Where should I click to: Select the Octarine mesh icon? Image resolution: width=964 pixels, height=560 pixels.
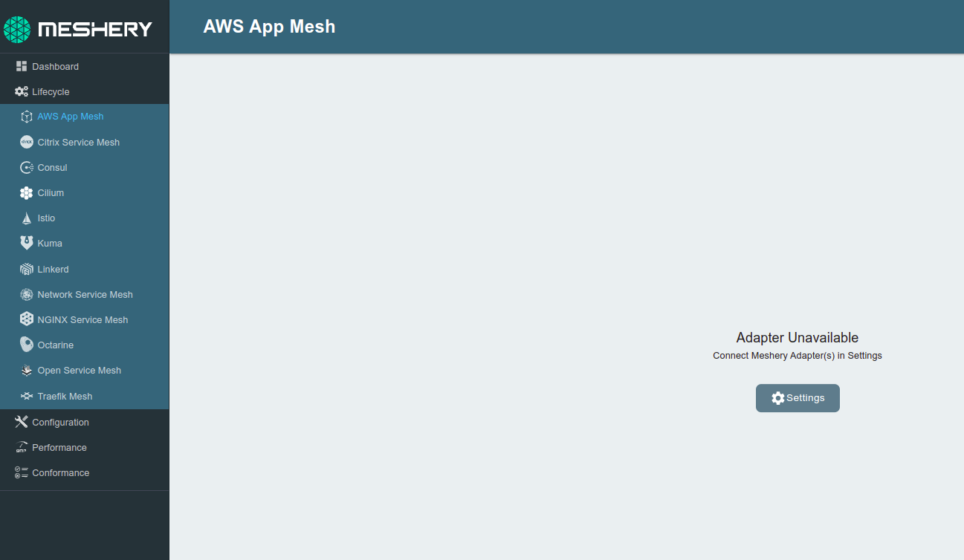pos(26,345)
